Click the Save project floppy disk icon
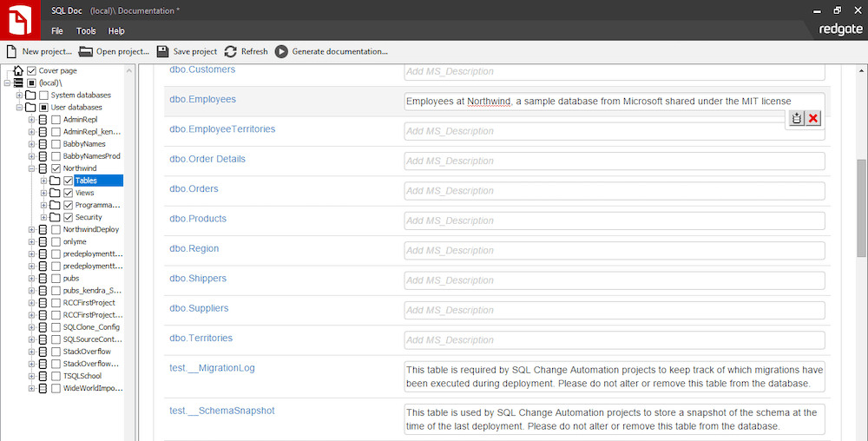 (163, 51)
